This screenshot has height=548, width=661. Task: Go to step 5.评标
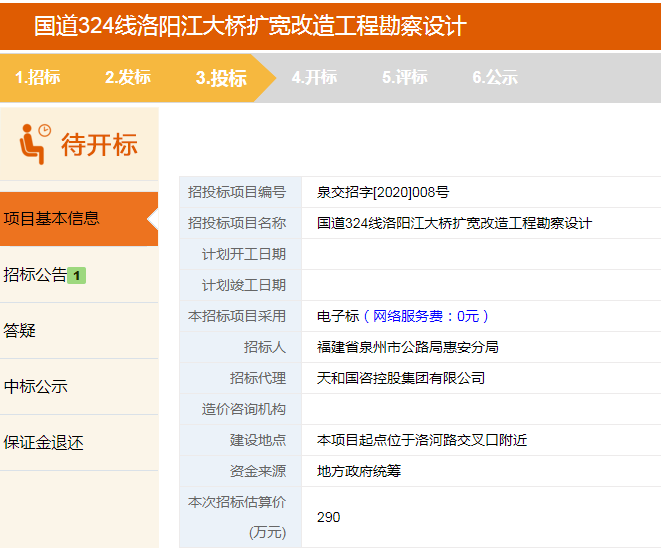tap(405, 78)
